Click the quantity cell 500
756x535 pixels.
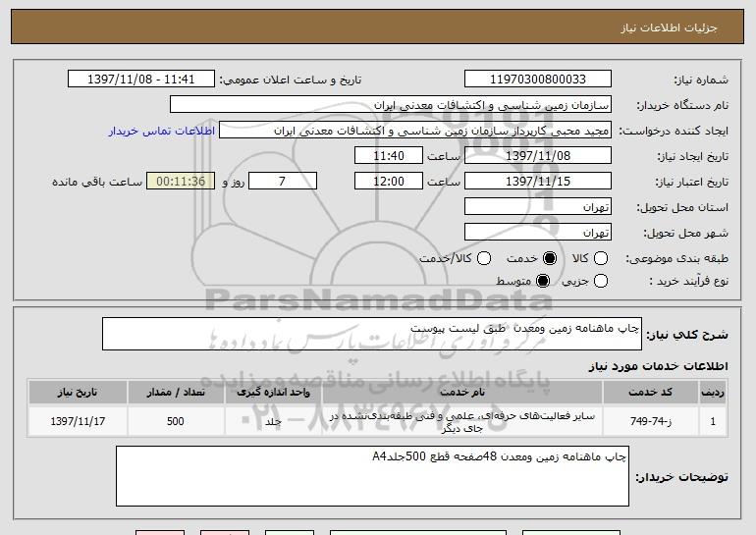176,421
